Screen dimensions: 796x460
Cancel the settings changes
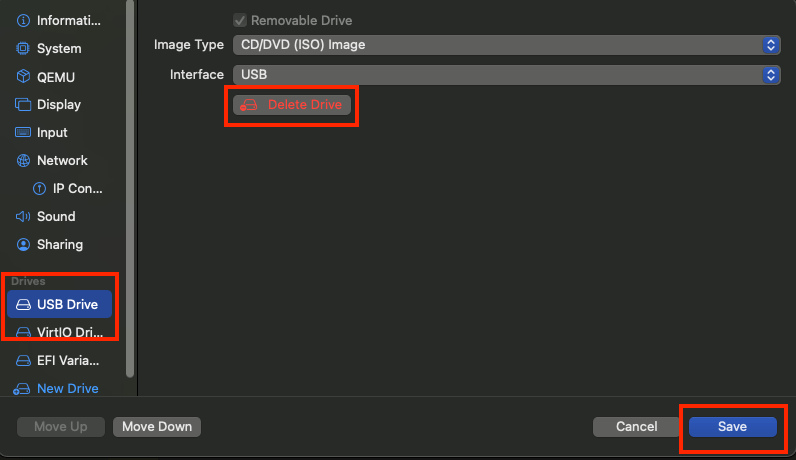tap(637, 426)
